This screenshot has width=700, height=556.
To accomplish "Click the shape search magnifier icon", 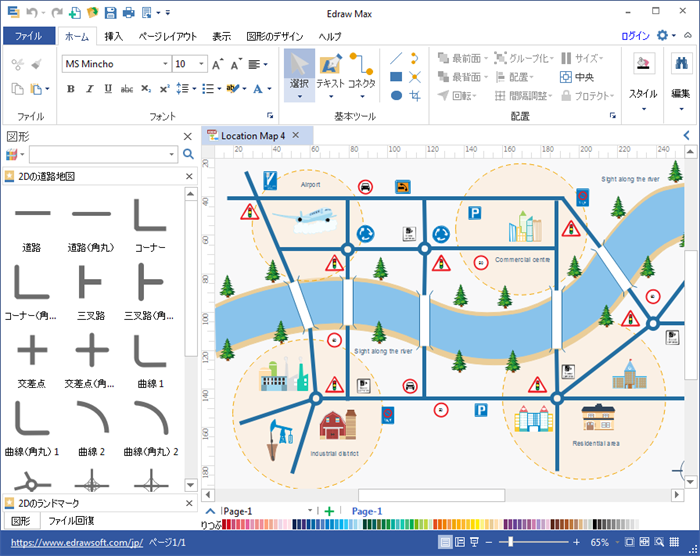I will (188, 154).
